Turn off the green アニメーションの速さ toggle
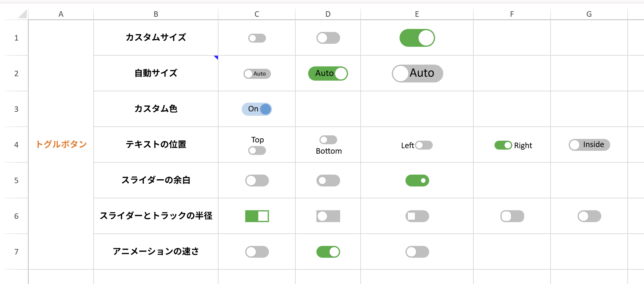The width and height of the screenshot is (644, 284). (328, 252)
